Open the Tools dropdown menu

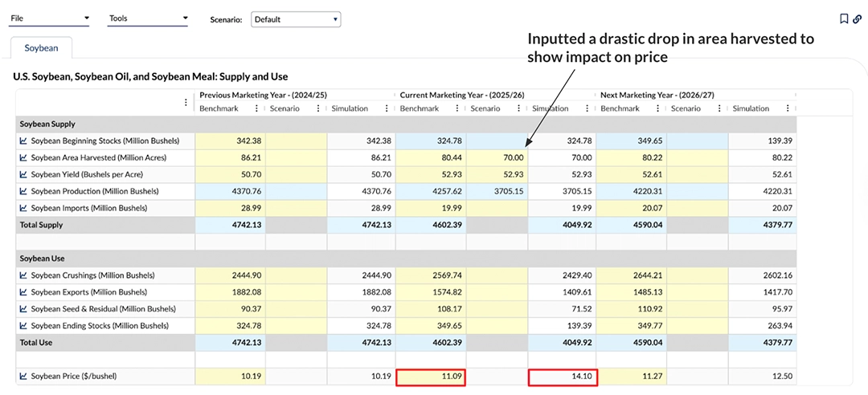(x=148, y=18)
